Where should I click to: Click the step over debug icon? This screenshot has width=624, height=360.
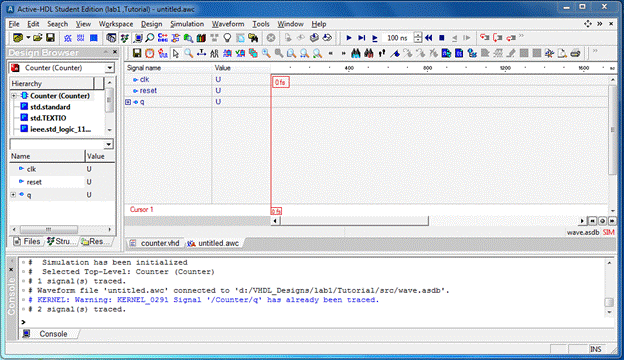click(x=498, y=38)
